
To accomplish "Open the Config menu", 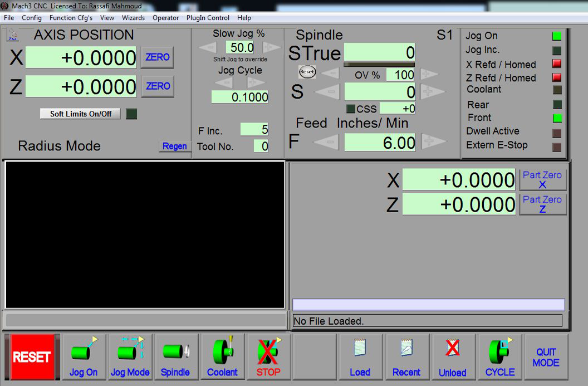I will tap(32, 18).
